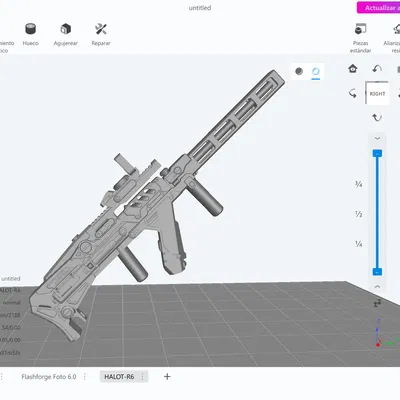Step layer slider with the bottom up-chevron
The image size is (400, 400).
[x=377, y=286]
